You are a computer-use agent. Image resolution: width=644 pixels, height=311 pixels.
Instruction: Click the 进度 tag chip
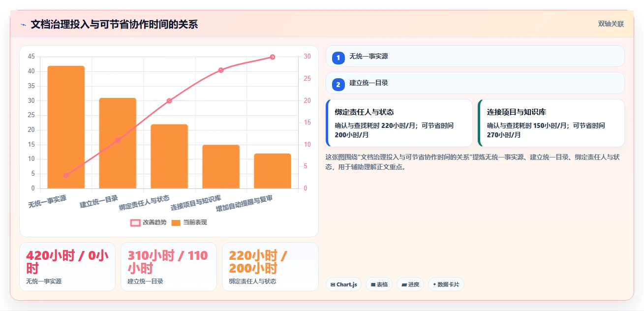click(410, 284)
